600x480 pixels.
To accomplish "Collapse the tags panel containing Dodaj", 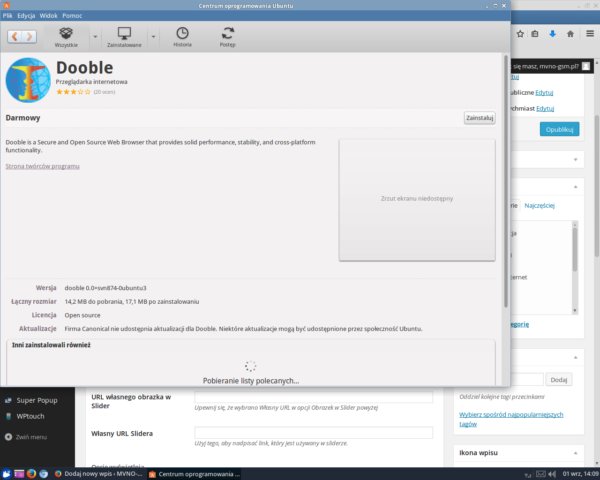I will tap(576, 358).
